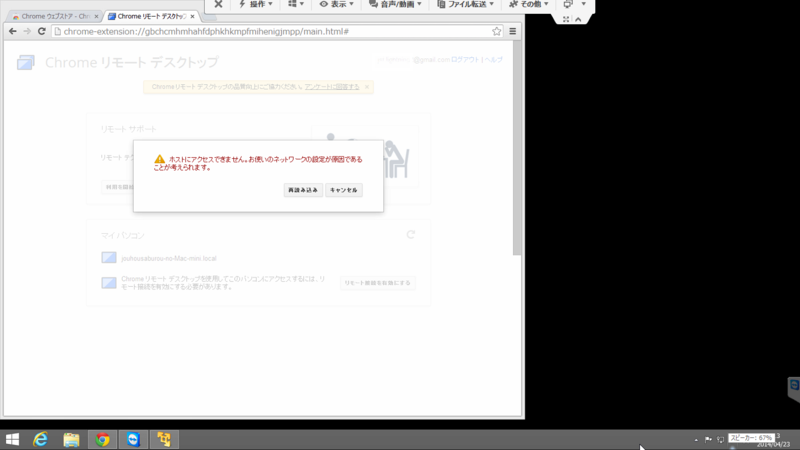Image resolution: width=800 pixels, height=450 pixels.
Task: Open the ファイル転送 file transfer dropdown
Action: click(465, 4)
